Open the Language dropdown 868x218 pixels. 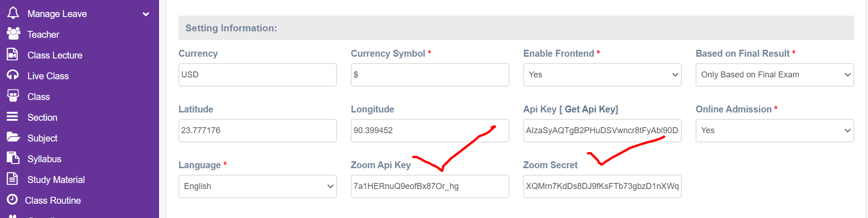257,186
